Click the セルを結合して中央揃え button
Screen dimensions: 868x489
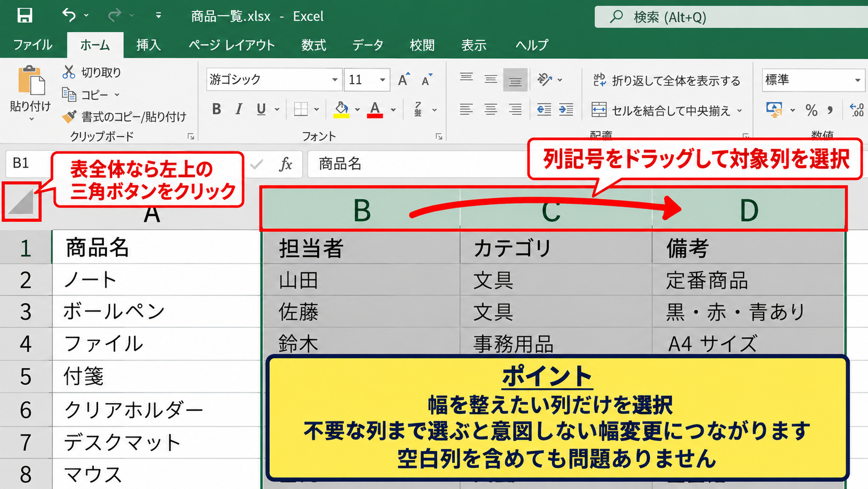[661, 110]
